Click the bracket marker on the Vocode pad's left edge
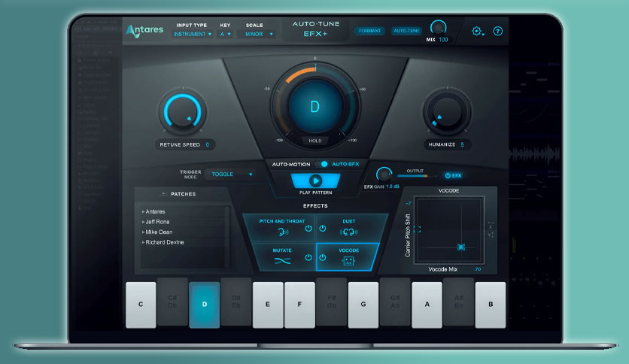 (x=417, y=229)
